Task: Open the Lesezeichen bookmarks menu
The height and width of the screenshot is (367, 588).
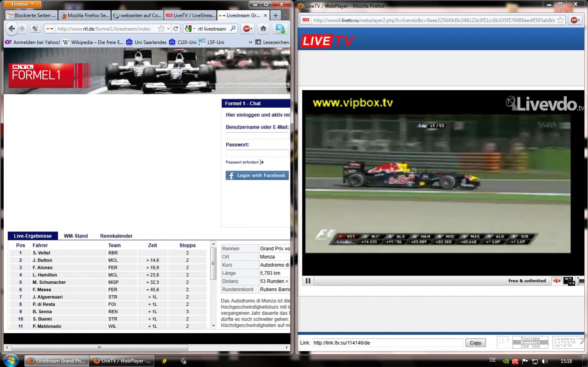Action: 272,42
